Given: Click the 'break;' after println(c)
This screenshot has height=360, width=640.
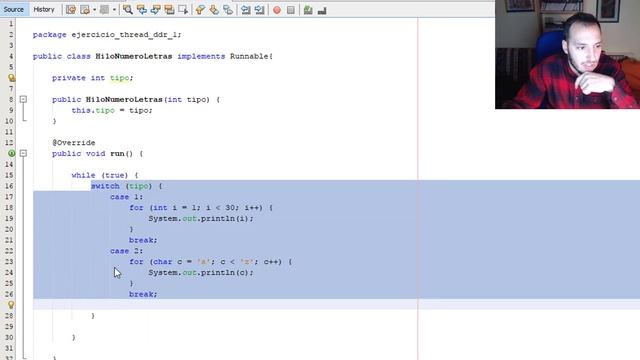Looking at the screenshot, I should click(x=143, y=294).
